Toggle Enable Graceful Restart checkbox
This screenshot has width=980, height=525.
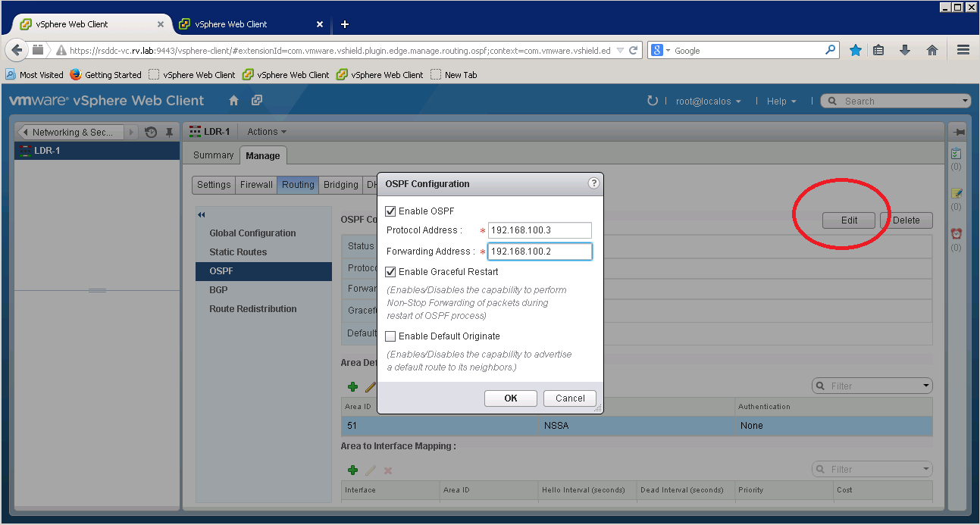coord(390,272)
